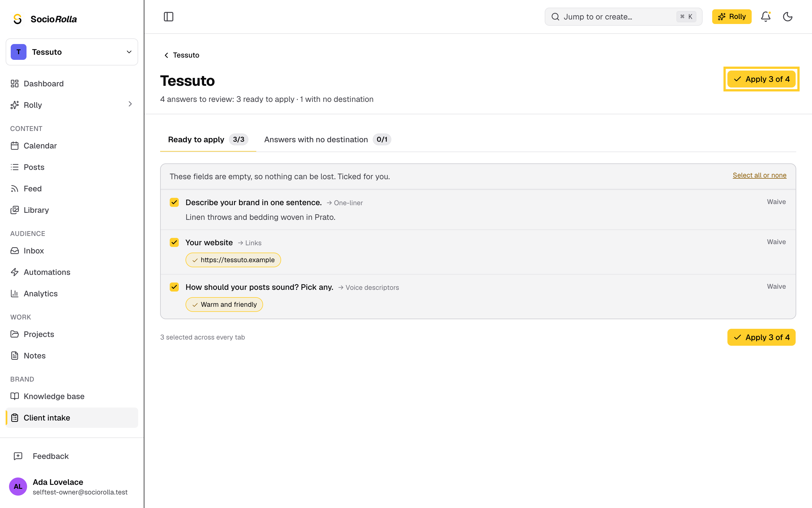The image size is (812, 508).
Task: Go back via the Tessuto breadcrumb
Action: 182,55
